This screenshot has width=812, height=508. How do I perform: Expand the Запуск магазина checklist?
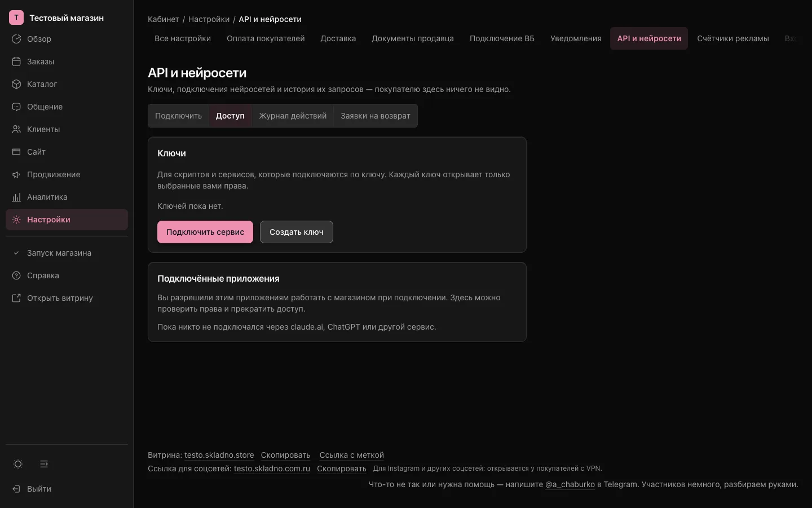[x=67, y=253]
